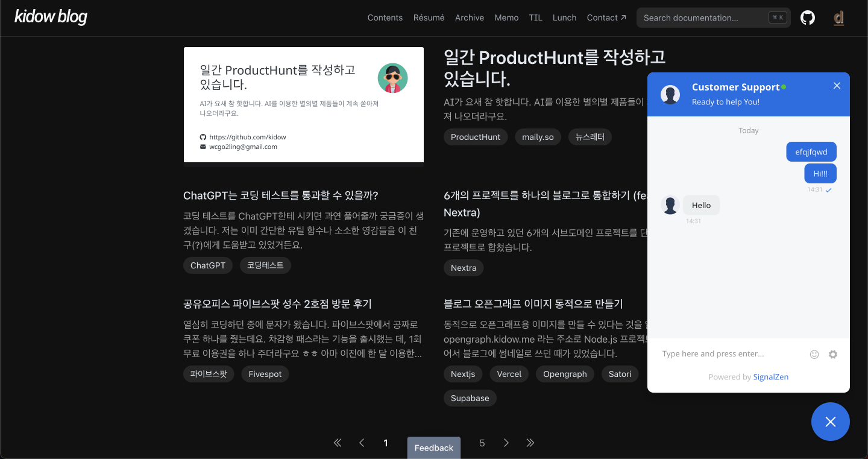Select the Satori tag
Viewport: 868px width, 459px height.
pos(620,374)
